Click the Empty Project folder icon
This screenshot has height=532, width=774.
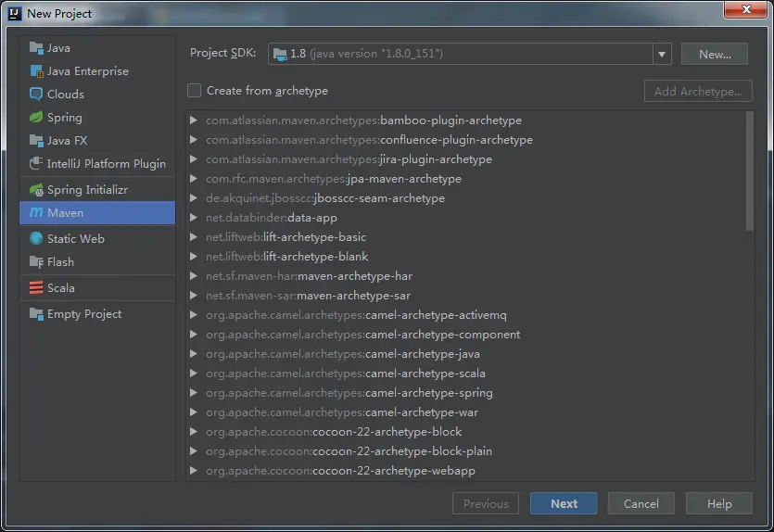click(36, 314)
